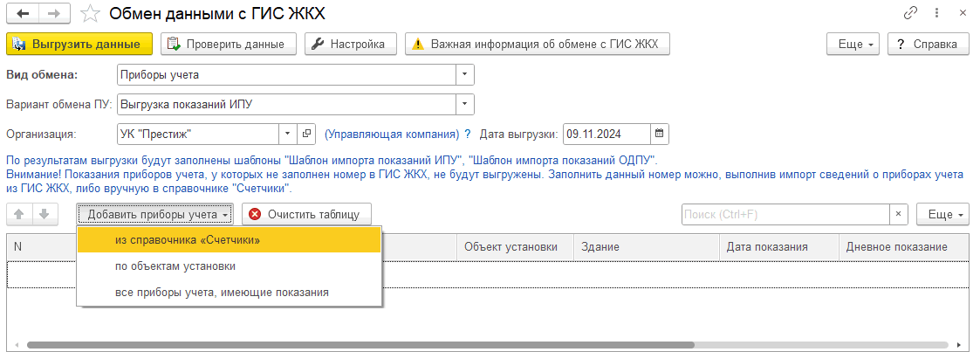
Task: Clear the search field with the X
Action: click(898, 214)
